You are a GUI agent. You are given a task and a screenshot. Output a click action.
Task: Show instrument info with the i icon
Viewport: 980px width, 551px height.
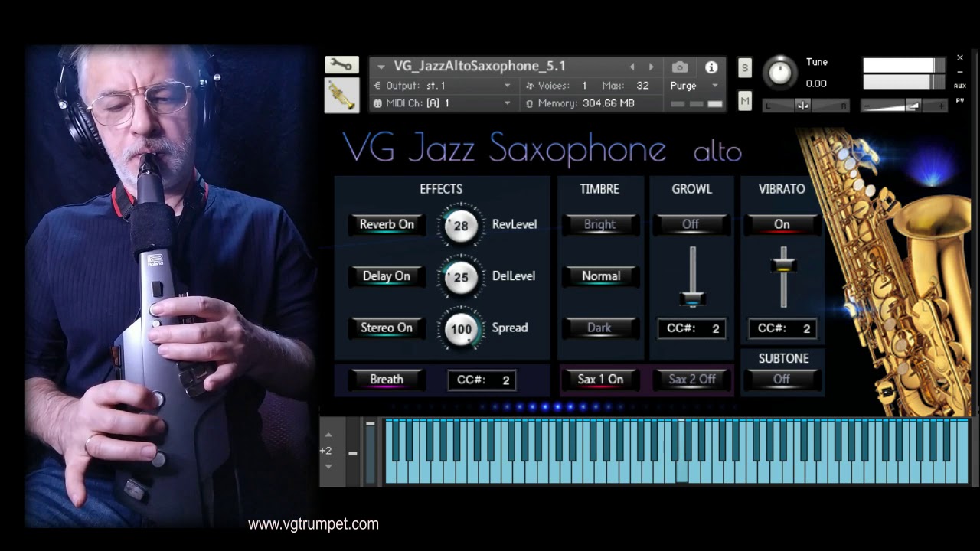[x=711, y=67]
